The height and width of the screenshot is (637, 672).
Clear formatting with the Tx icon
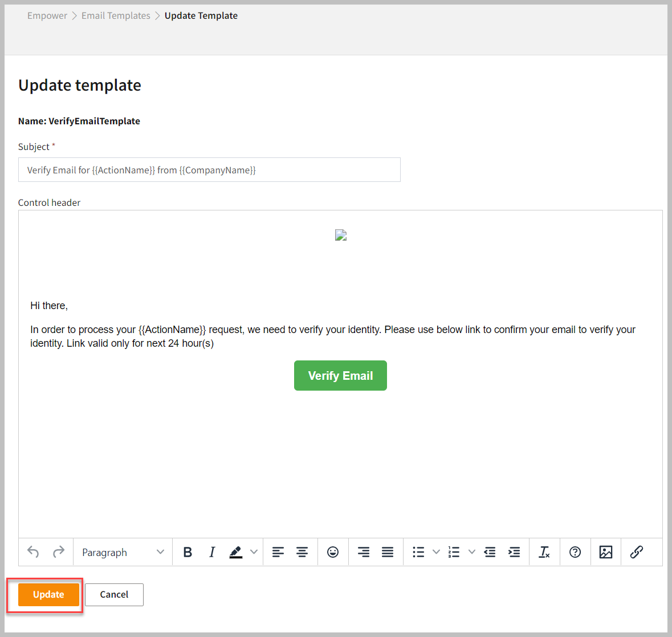click(544, 552)
